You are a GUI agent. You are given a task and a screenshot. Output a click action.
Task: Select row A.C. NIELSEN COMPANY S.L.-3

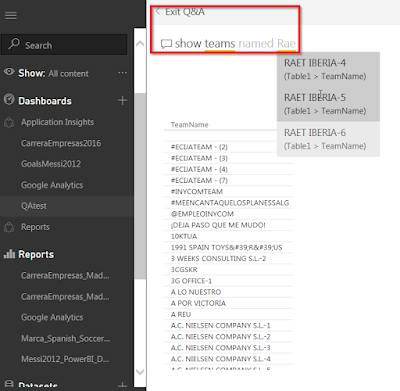pyautogui.click(x=228, y=348)
